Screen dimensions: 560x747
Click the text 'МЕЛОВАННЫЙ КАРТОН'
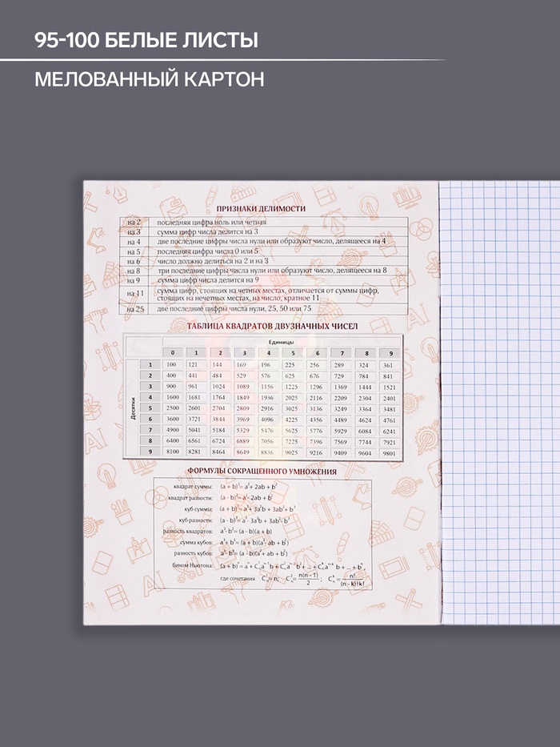click(x=149, y=79)
